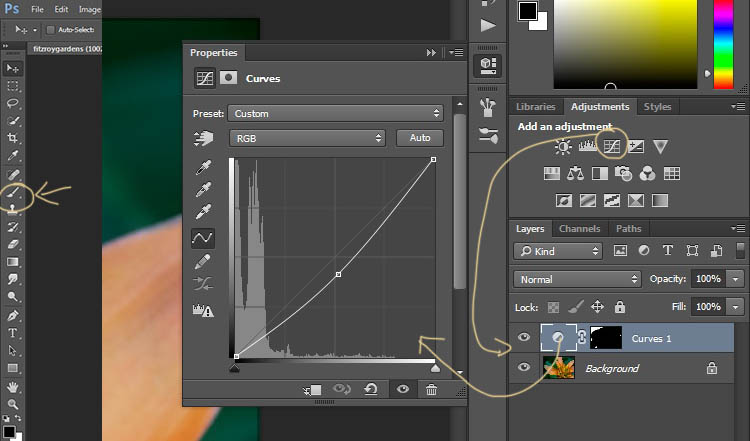Viewport: 750px width, 441px height.
Task: Select the Crop tool
Action: (13, 138)
